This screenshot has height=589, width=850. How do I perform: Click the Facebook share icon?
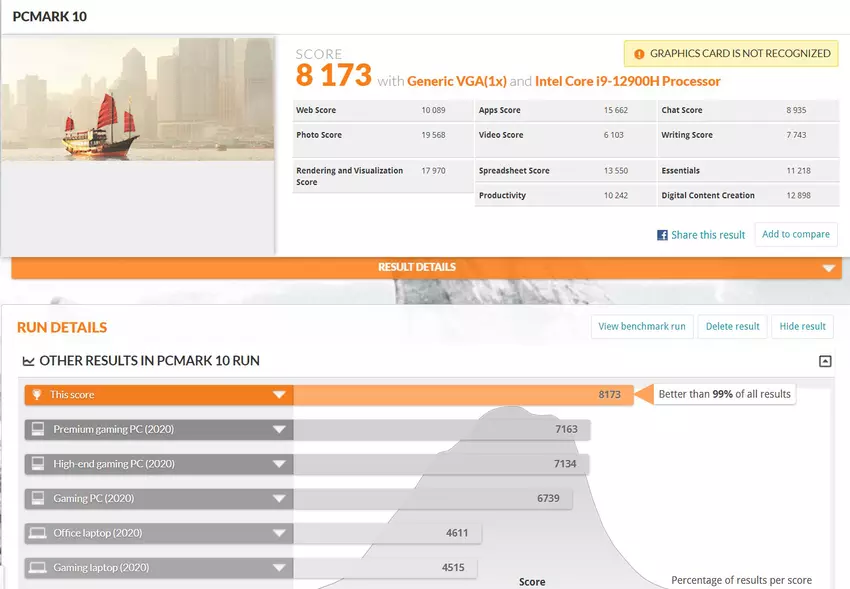point(662,235)
